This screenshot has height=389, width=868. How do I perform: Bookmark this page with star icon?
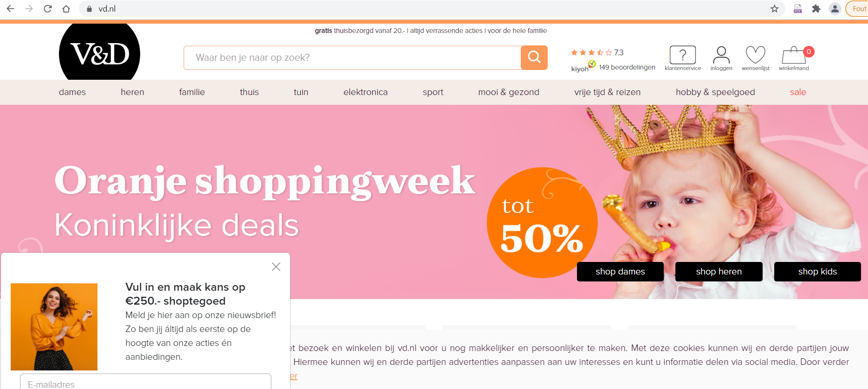774,9
